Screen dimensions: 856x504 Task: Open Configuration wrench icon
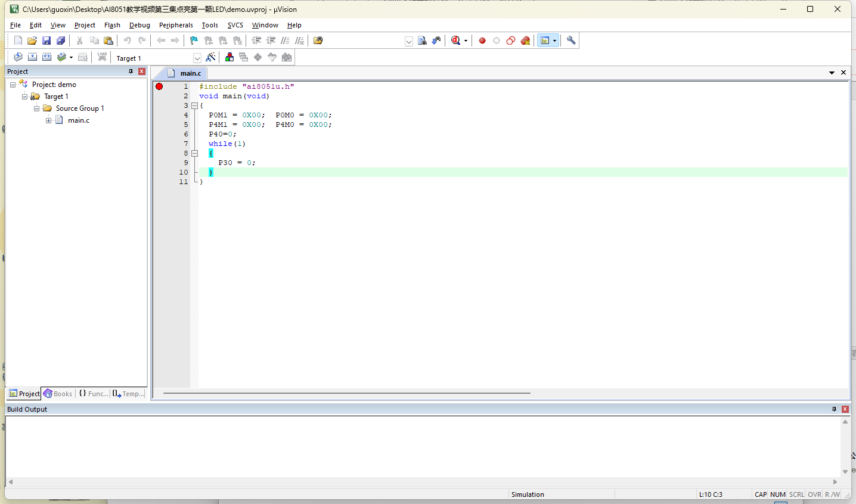click(571, 41)
